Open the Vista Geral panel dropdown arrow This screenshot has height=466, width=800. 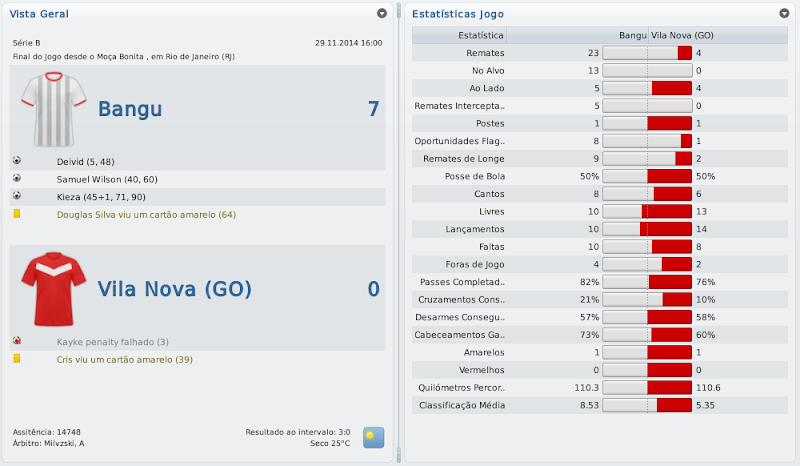click(x=381, y=14)
